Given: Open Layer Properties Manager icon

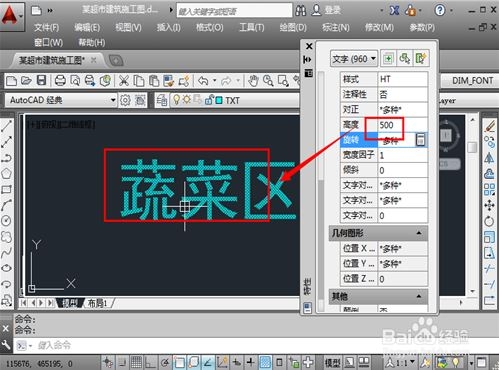Looking at the screenshot, I should 162,100.
